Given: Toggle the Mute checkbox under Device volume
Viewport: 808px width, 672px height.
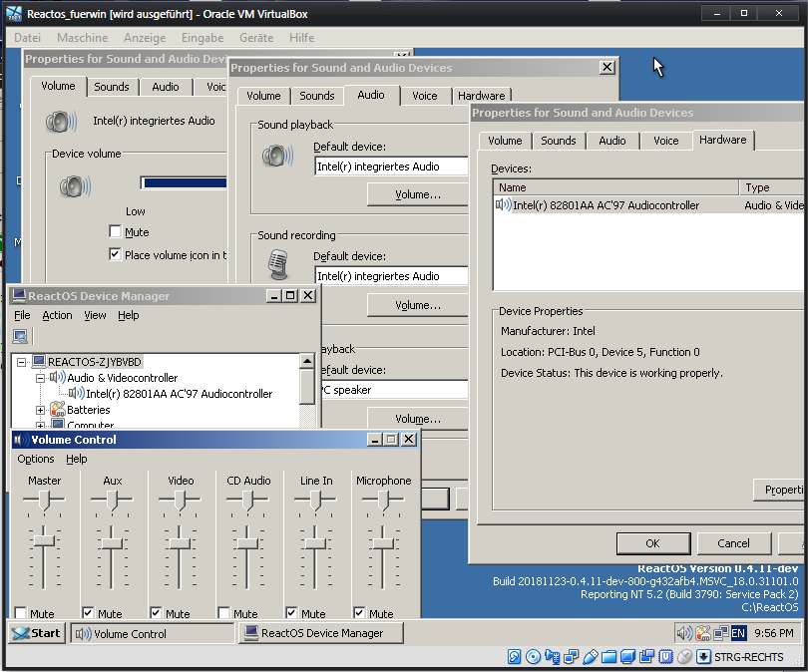Looking at the screenshot, I should tap(115, 231).
